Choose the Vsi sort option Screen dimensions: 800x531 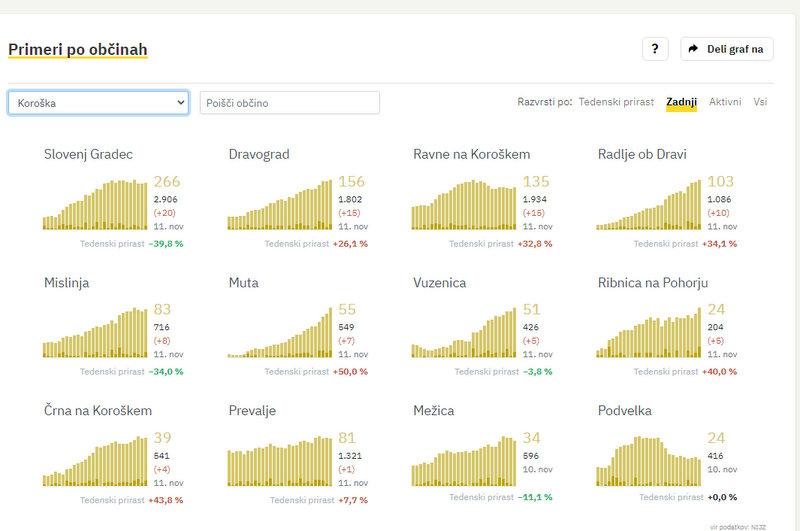760,102
